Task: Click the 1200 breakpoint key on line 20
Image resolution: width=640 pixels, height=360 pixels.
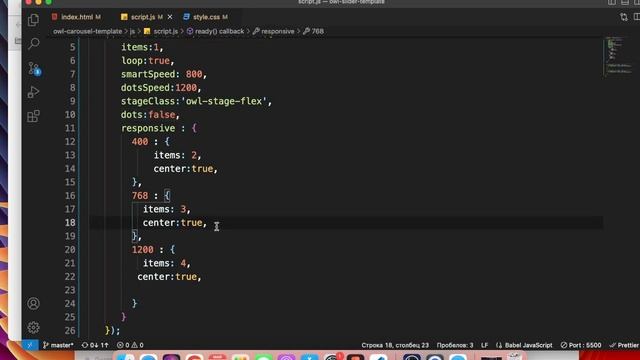Action: coord(142,249)
